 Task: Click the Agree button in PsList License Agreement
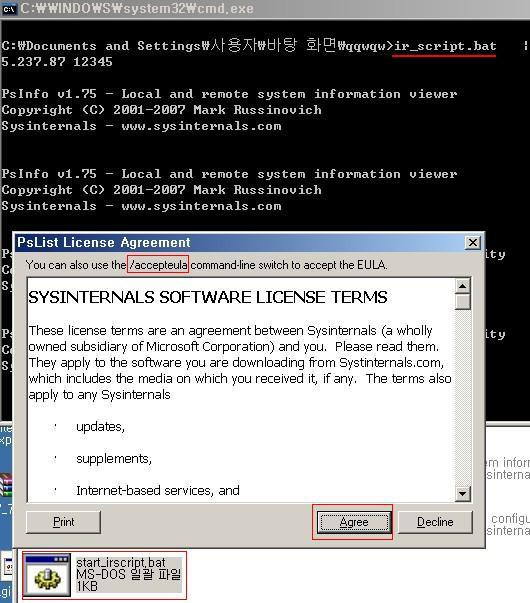coord(354,522)
